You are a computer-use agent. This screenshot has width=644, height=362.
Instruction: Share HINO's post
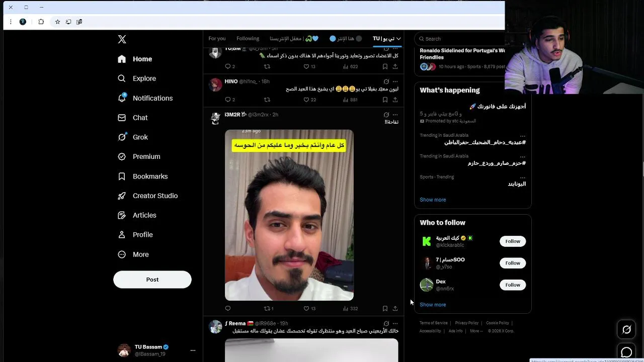[x=395, y=100]
